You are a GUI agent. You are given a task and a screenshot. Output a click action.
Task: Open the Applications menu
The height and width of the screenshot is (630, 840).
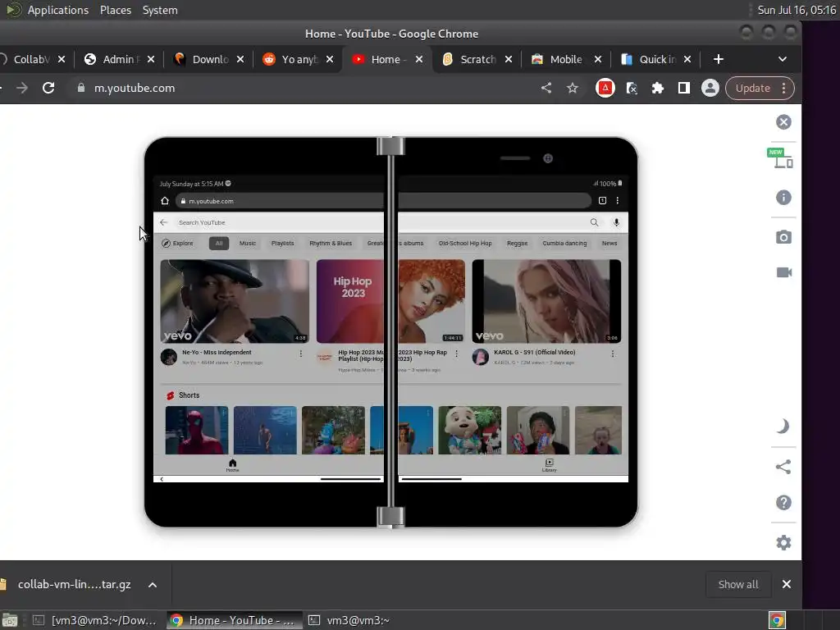(x=58, y=10)
